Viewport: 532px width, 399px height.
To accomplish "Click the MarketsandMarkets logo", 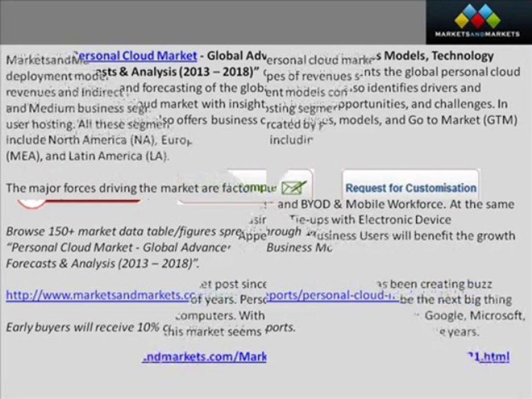I will 478,21.
